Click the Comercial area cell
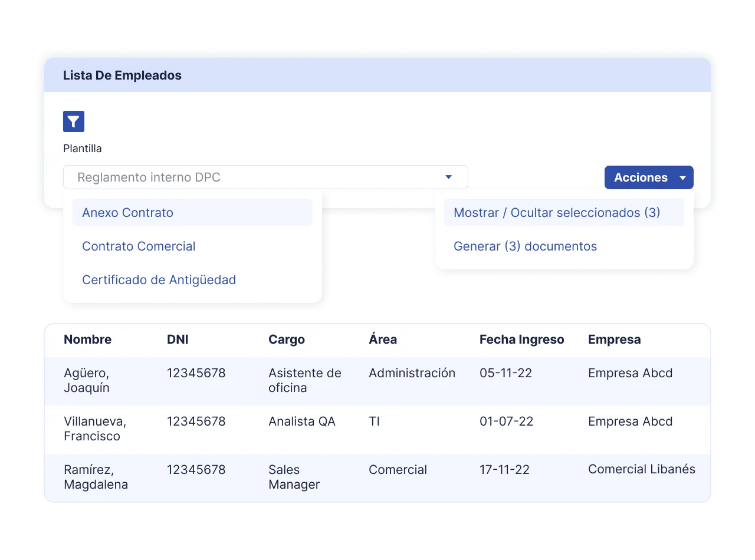755x560 pixels. pos(398,470)
